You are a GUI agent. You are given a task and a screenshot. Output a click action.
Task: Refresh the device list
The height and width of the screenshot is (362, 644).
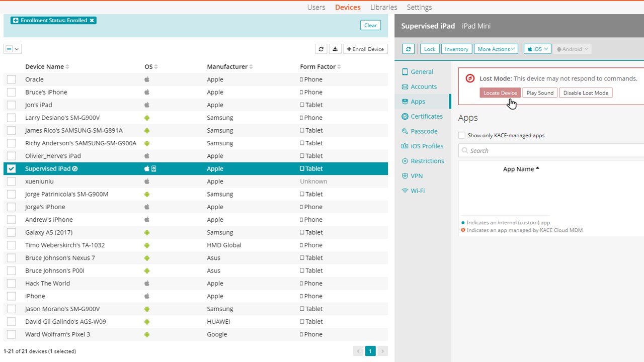(321, 49)
